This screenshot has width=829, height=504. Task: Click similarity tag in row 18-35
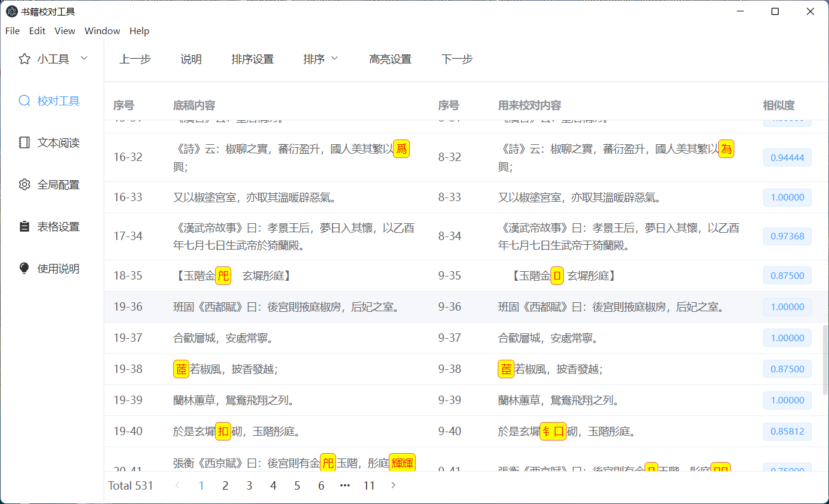[x=787, y=275]
